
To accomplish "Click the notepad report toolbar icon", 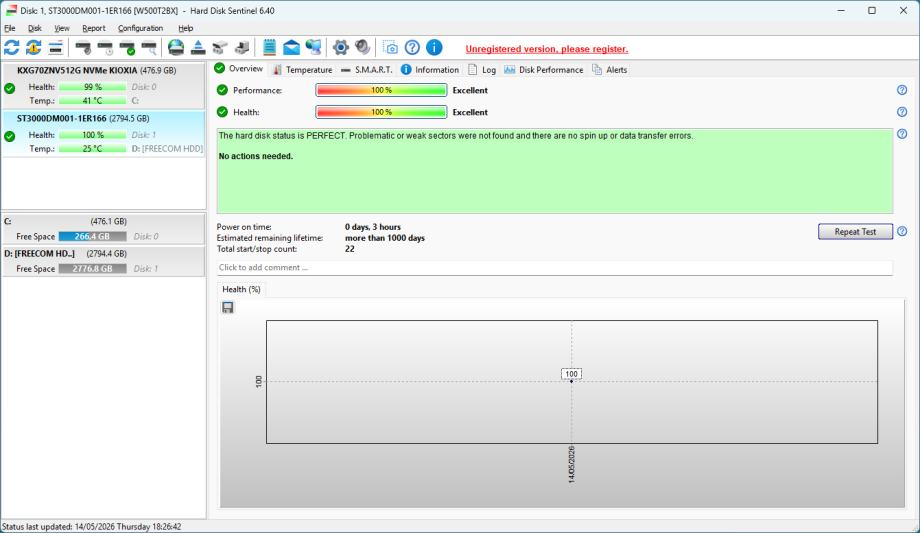I will pos(269,48).
